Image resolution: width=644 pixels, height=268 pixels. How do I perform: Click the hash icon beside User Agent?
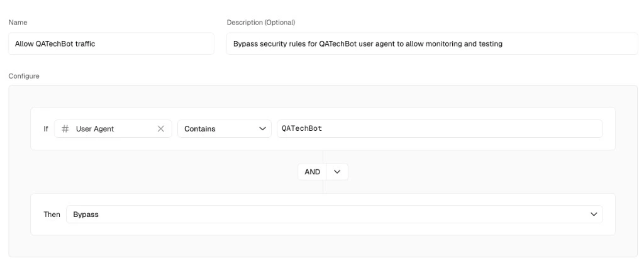[65, 129]
